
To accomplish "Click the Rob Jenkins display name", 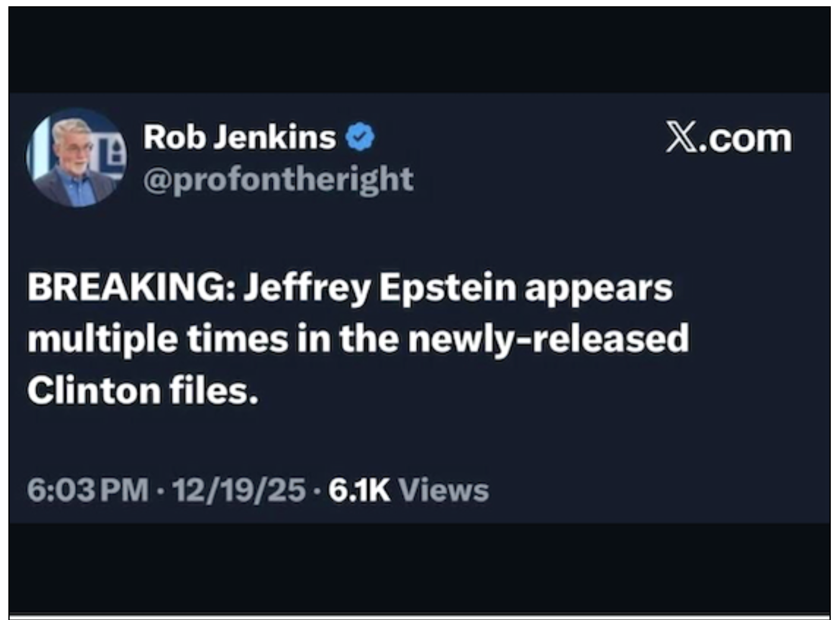I will point(240,137).
